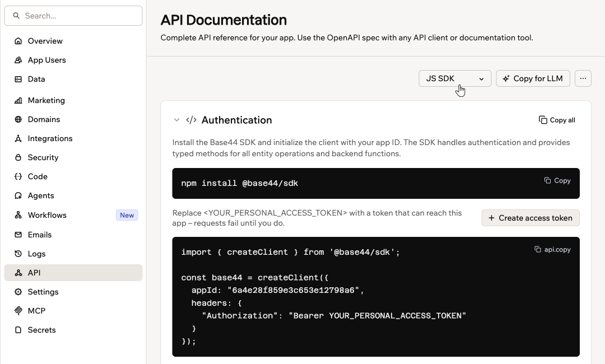Viewport: 605px width, 364px height.
Task: View the Logs page
Action: pos(73,254)
